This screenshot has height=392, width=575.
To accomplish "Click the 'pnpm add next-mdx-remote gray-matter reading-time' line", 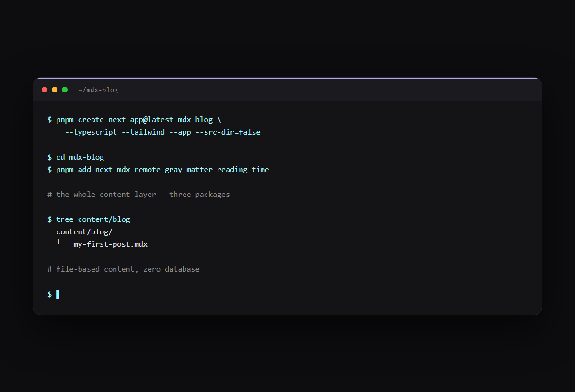I will click(158, 169).
